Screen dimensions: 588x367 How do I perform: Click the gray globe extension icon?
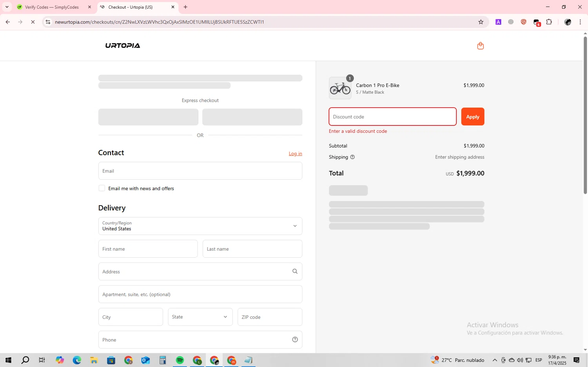coord(511,22)
